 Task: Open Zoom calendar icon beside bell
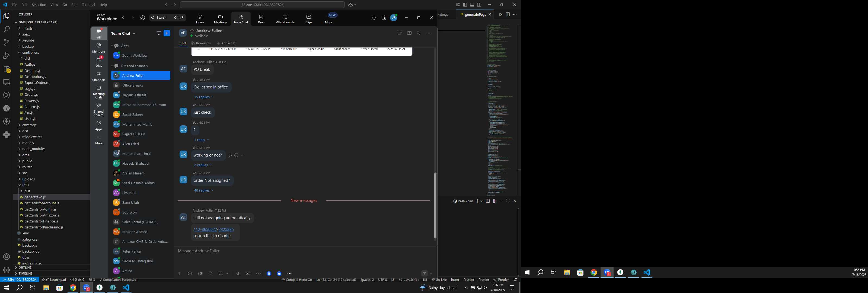point(384,18)
